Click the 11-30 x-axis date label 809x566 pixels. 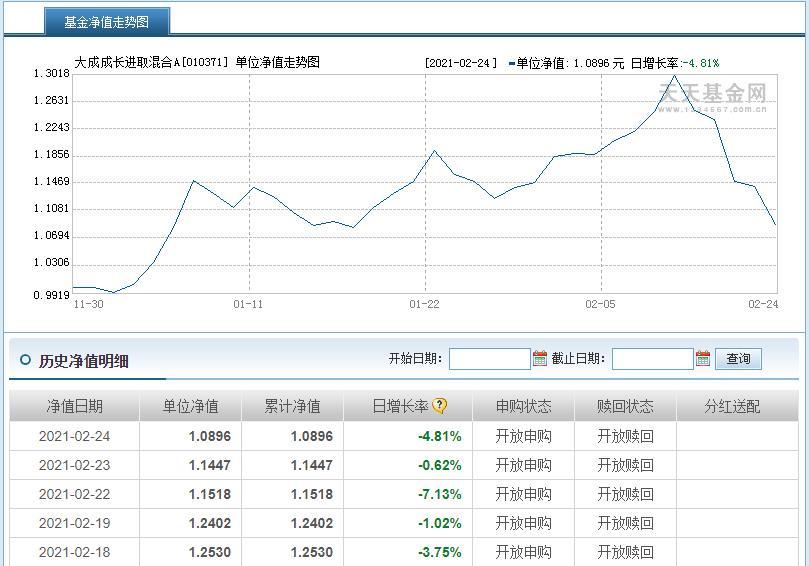(89, 304)
